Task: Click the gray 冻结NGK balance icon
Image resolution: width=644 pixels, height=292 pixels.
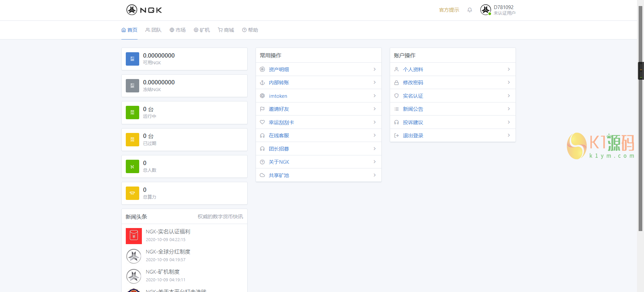Action: (132, 86)
